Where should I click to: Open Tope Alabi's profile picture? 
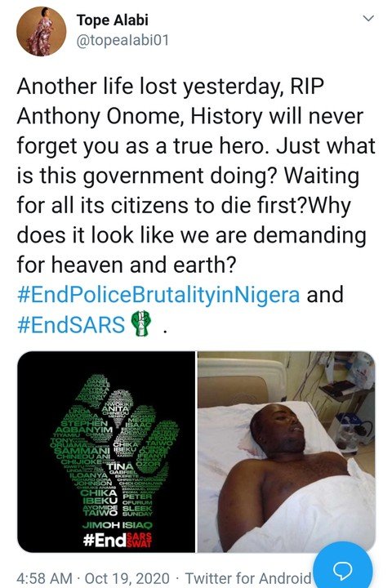click(42, 32)
